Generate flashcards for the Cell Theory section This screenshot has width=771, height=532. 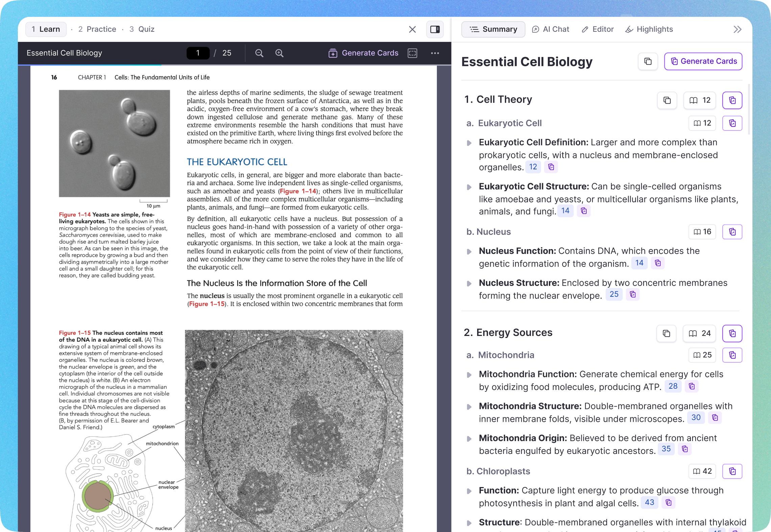pyautogui.click(x=732, y=100)
